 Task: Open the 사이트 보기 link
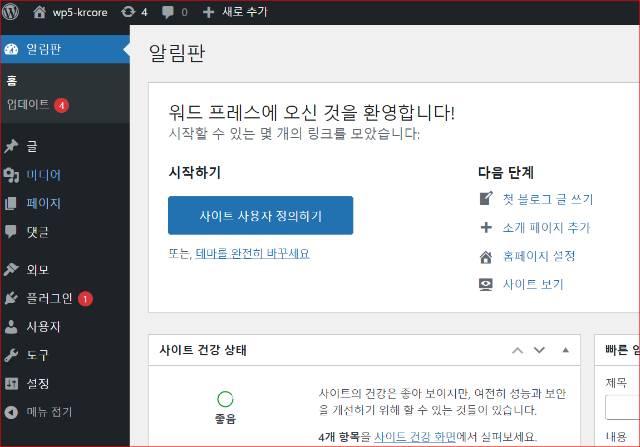pyautogui.click(x=533, y=284)
